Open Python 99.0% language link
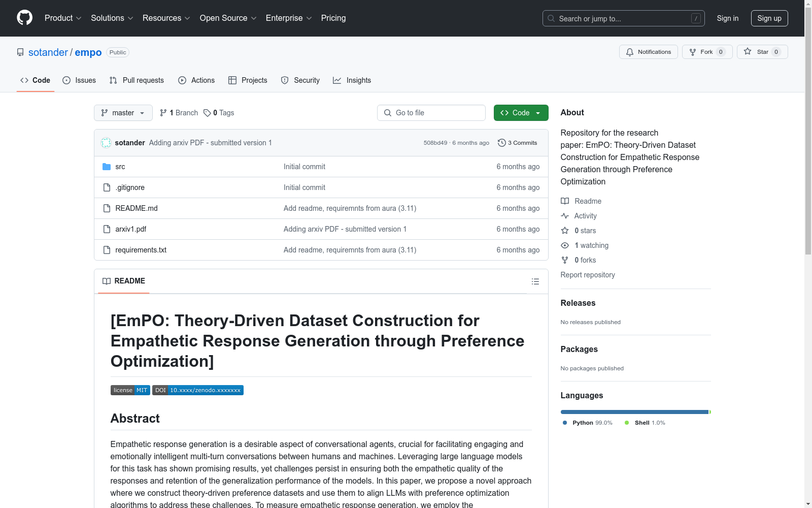The image size is (812, 508). (x=588, y=423)
